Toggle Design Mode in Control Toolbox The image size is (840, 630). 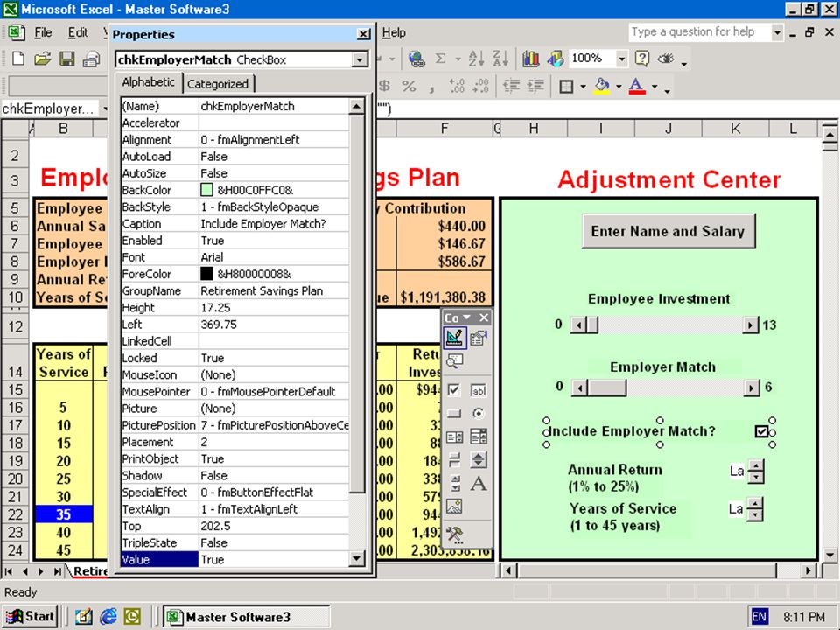(454, 338)
